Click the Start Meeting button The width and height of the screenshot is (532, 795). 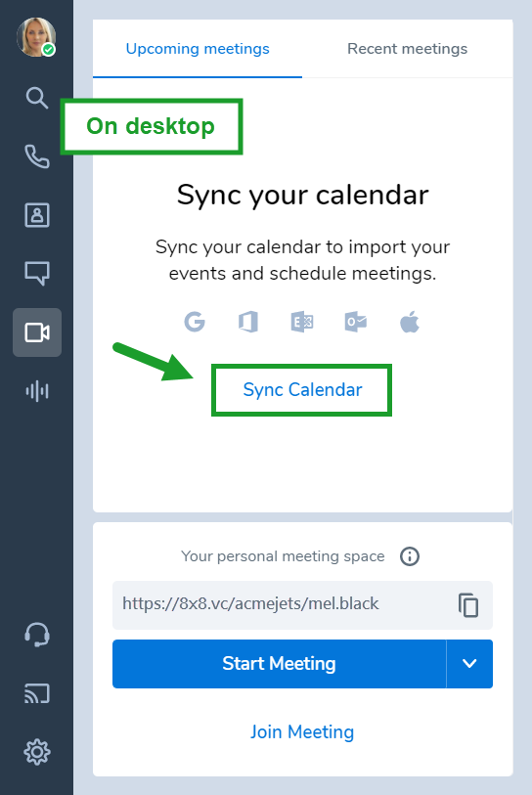point(280,664)
